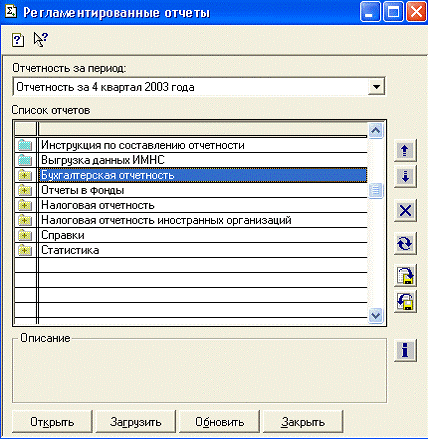Move selected report down with arrow icon

405,177
